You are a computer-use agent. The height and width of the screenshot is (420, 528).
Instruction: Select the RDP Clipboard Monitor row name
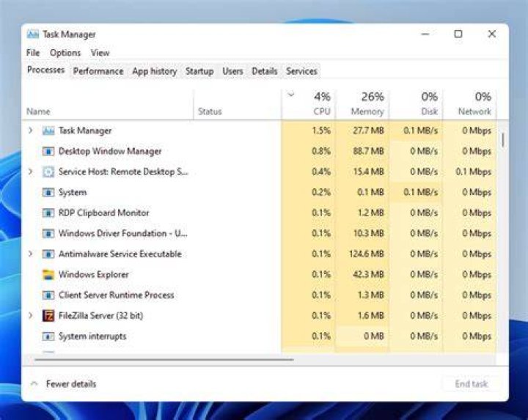point(103,213)
